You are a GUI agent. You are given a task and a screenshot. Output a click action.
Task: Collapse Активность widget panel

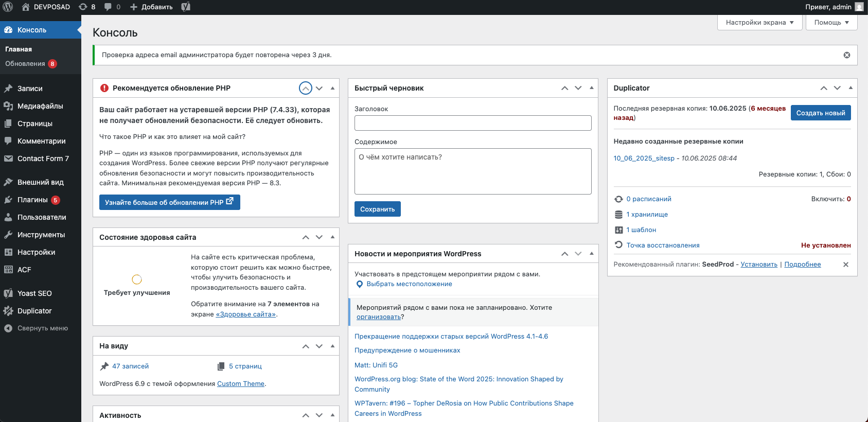(x=332, y=415)
